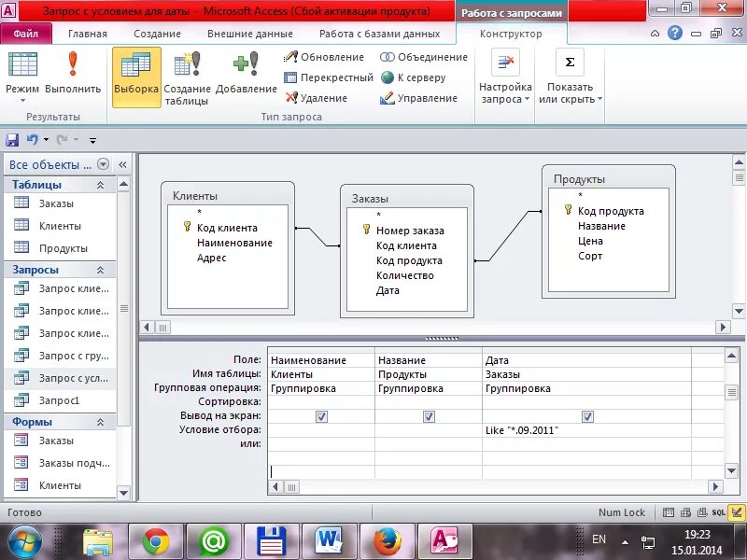Toggle Вывод на экран for Дата column

(x=587, y=416)
